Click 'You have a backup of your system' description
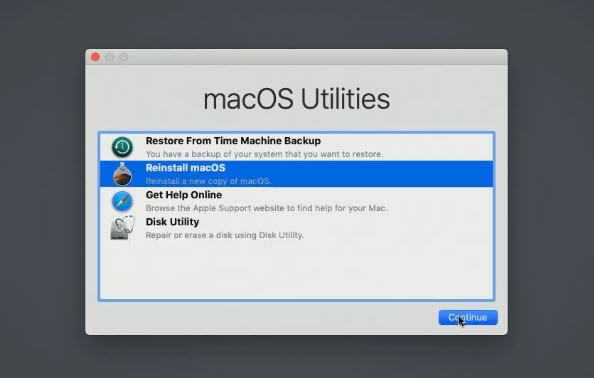This screenshot has height=378, width=594. 264,154
